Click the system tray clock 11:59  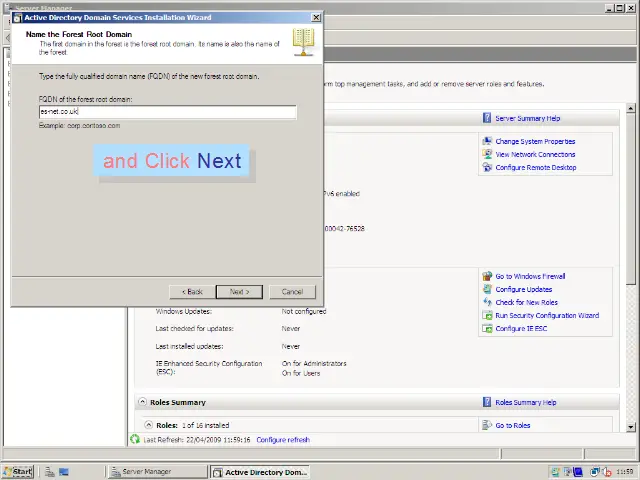pos(624,472)
